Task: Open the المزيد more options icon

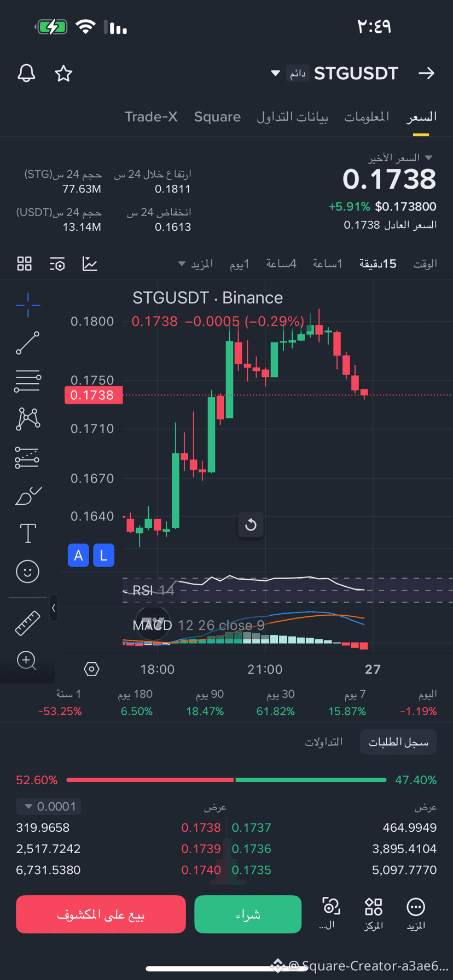Action: point(416,914)
